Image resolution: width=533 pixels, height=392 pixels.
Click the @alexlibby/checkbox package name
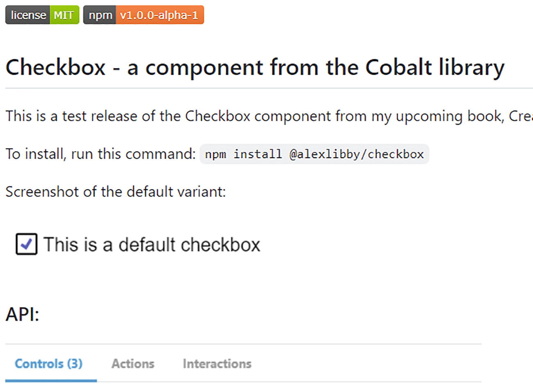pos(356,154)
